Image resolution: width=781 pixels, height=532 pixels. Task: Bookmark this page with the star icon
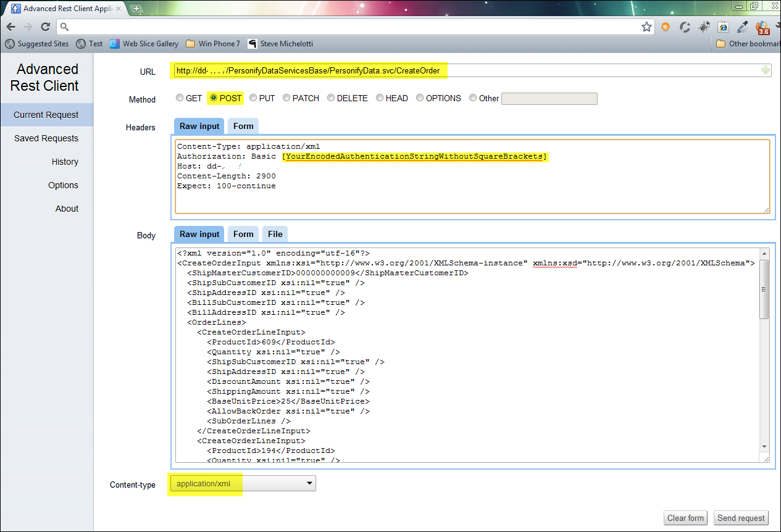(646, 27)
